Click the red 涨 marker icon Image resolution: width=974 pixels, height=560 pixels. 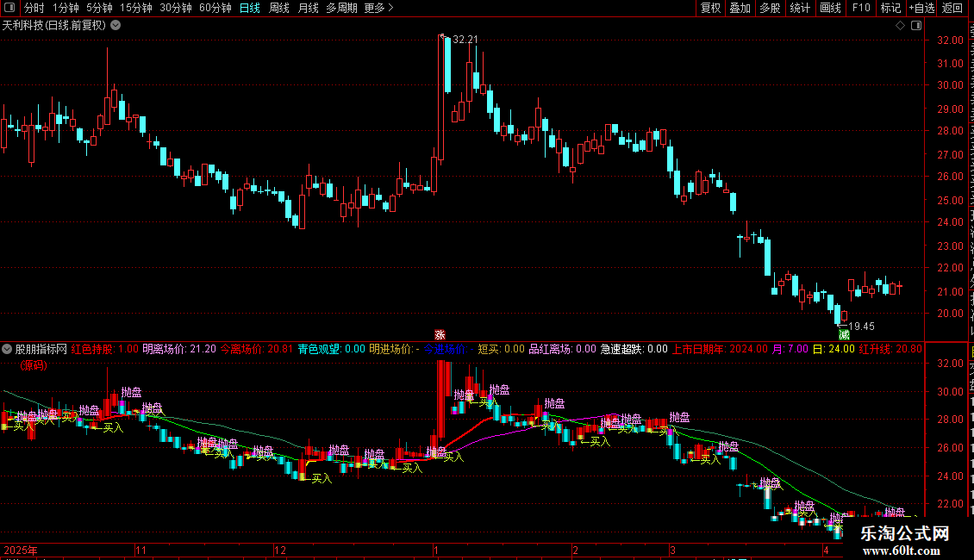pos(440,334)
